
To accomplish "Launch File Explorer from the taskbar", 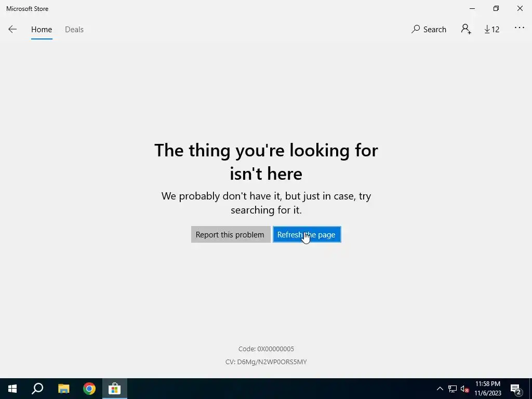I will click(63, 389).
